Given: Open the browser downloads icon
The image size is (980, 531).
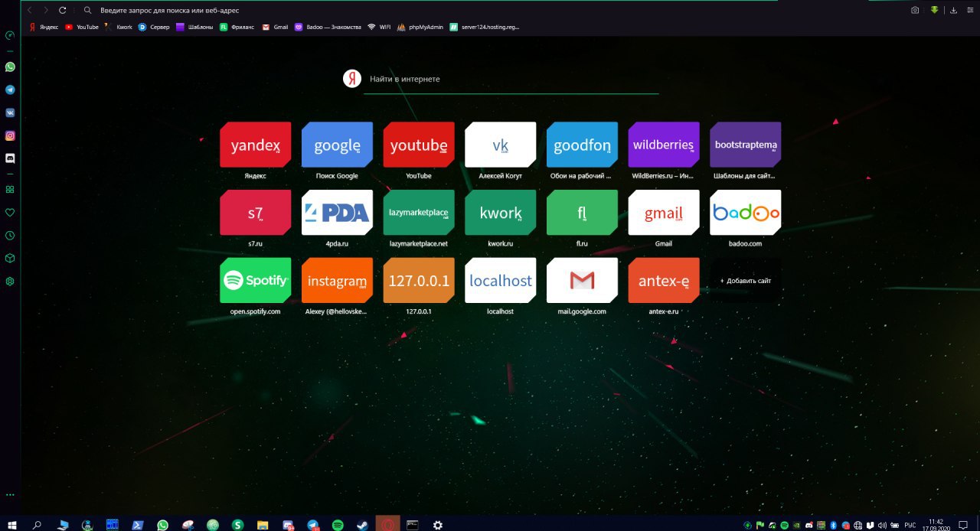Looking at the screenshot, I should point(953,10).
